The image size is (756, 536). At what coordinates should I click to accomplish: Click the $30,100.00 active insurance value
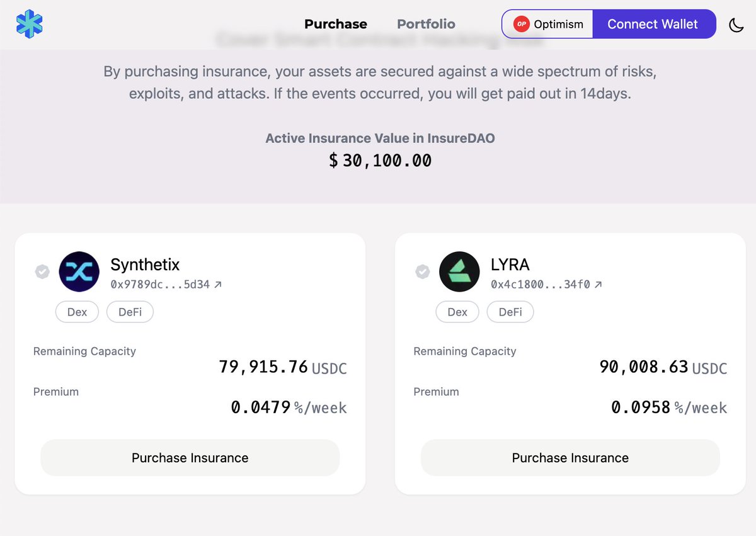pyautogui.click(x=380, y=161)
